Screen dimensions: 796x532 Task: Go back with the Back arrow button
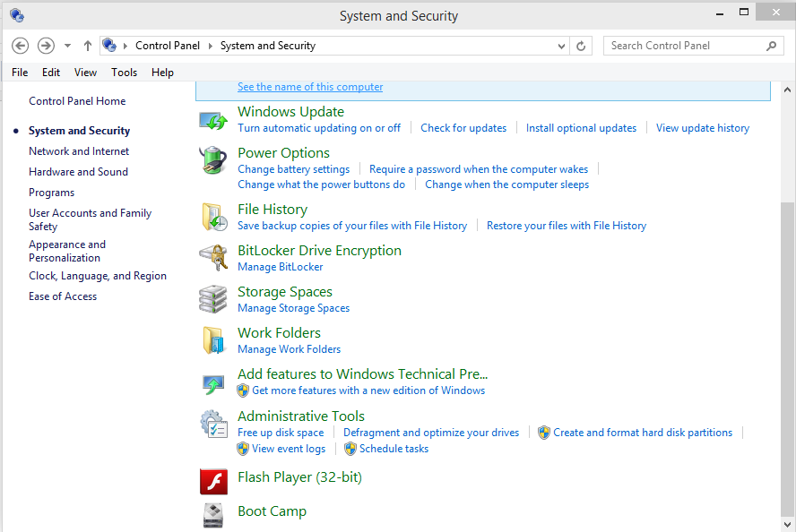[20, 46]
